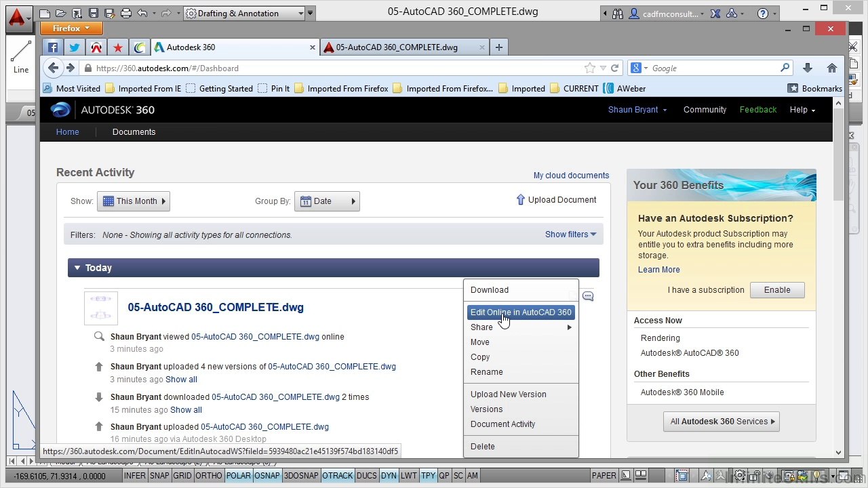Open the Feedback link in header
The width and height of the screenshot is (868, 488).
click(x=758, y=110)
